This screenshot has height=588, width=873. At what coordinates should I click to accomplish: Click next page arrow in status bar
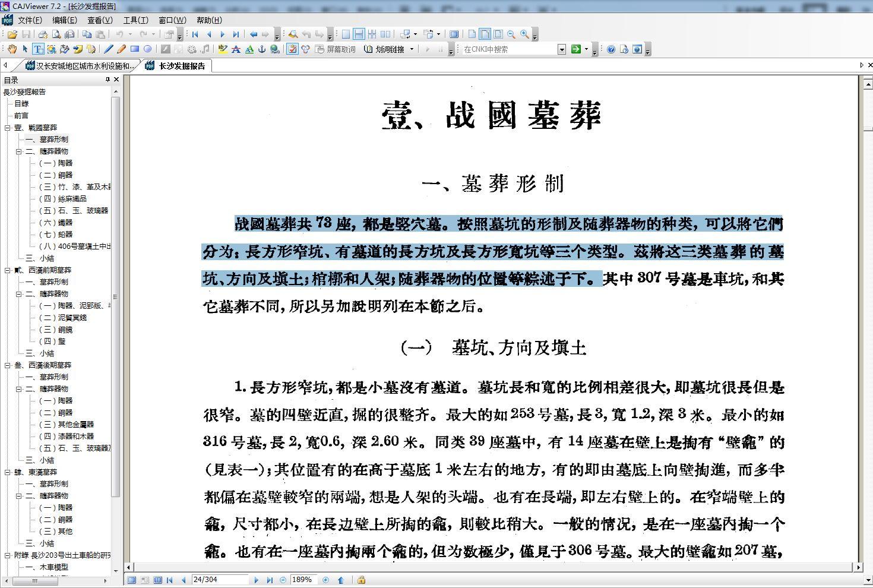point(256,580)
